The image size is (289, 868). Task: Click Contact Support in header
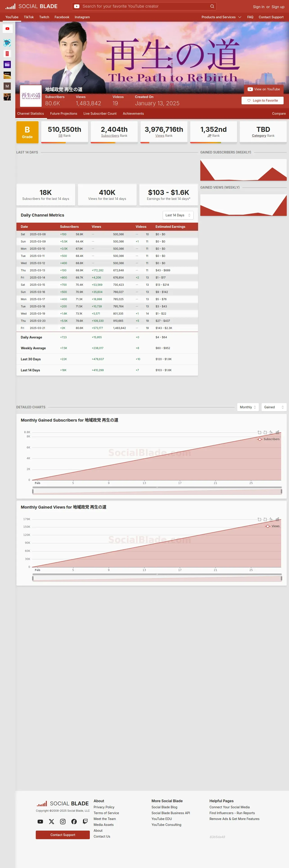[271, 17]
